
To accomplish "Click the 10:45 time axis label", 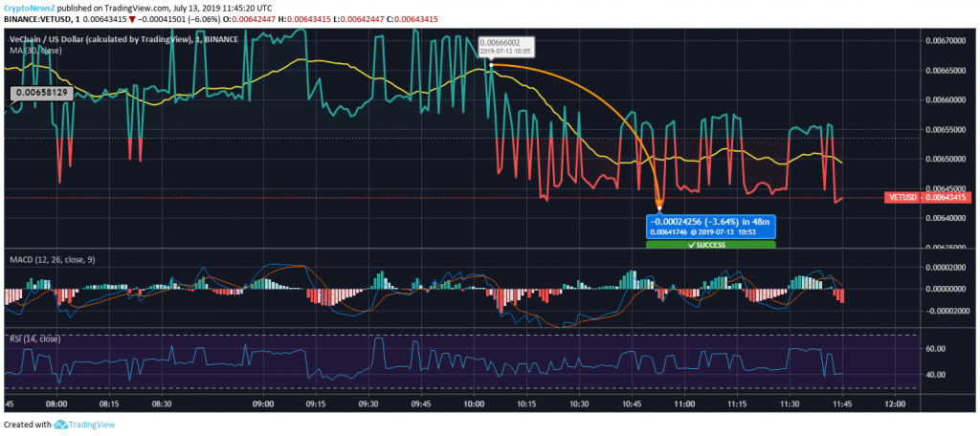I will 632,404.
